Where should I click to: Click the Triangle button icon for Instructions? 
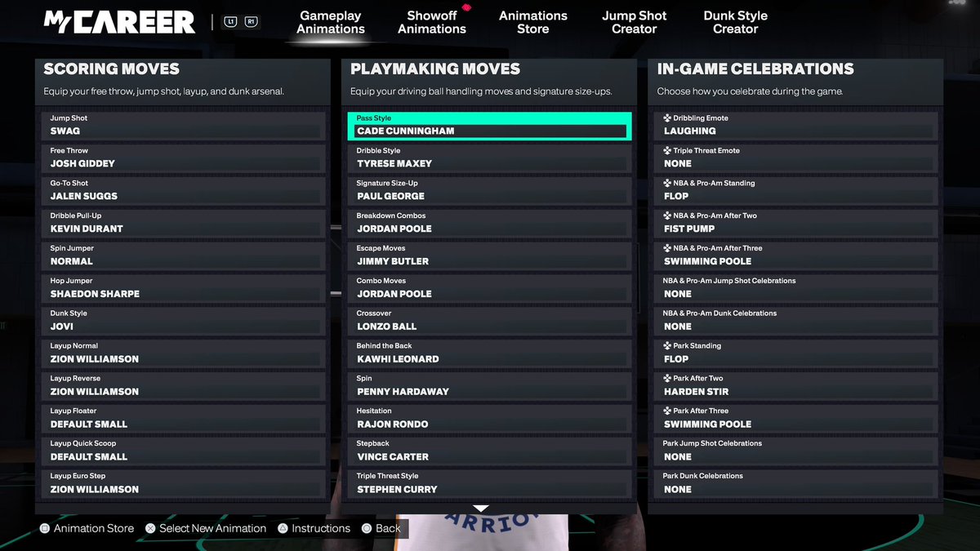click(283, 528)
